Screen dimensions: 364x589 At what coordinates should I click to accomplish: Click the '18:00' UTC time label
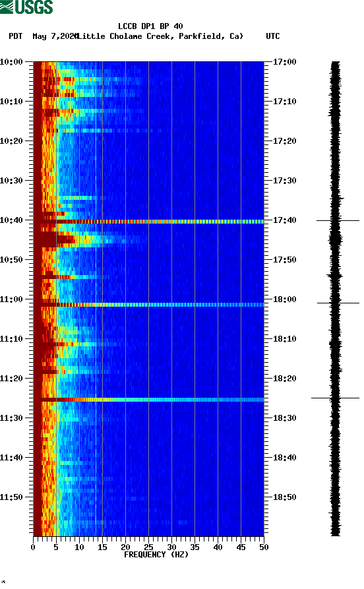point(285,299)
